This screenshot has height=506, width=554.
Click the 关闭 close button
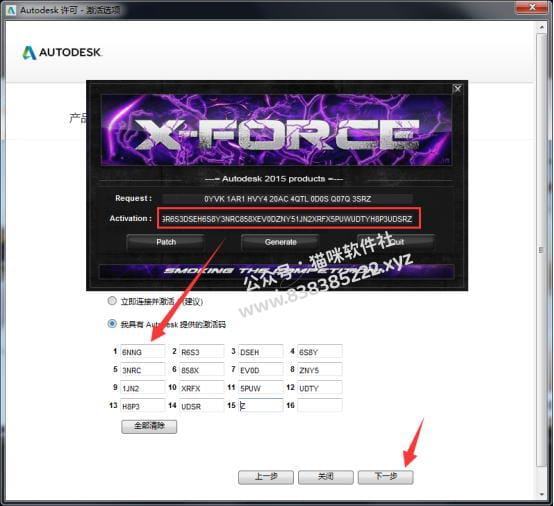click(x=325, y=477)
